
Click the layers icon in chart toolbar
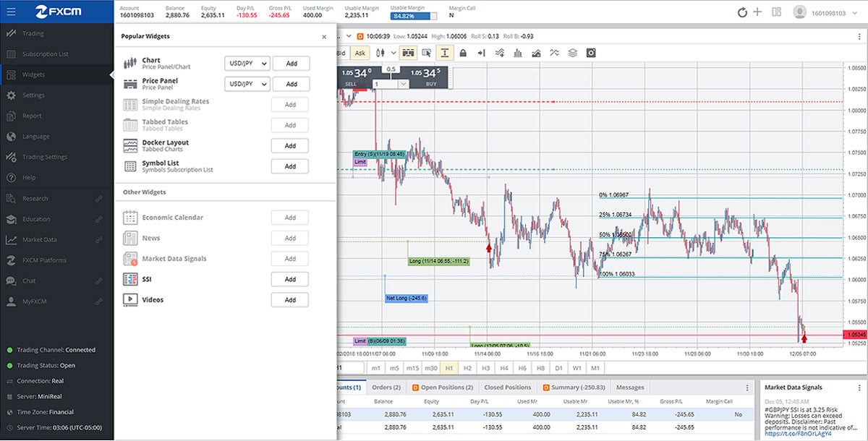[573, 53]
